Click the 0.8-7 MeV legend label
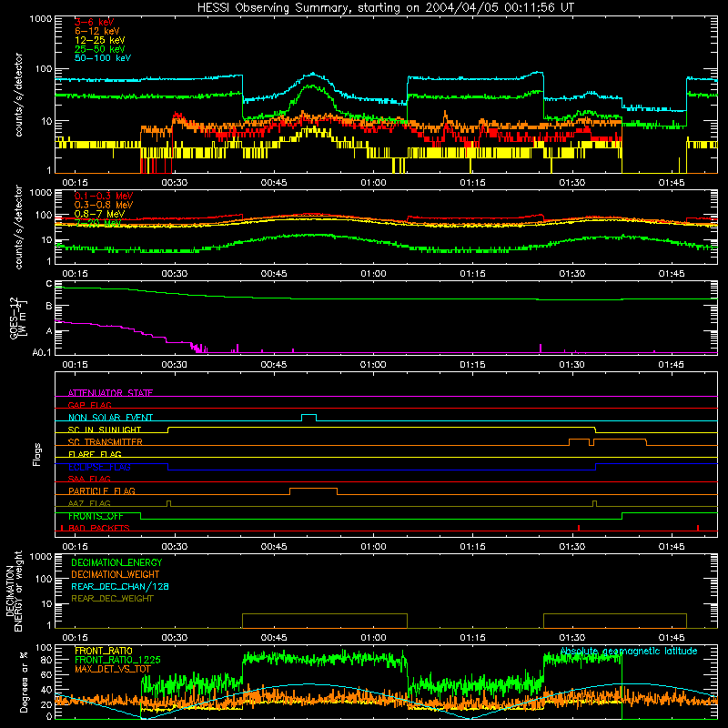Screen dimensions: 728x728 tap(99, 214)
